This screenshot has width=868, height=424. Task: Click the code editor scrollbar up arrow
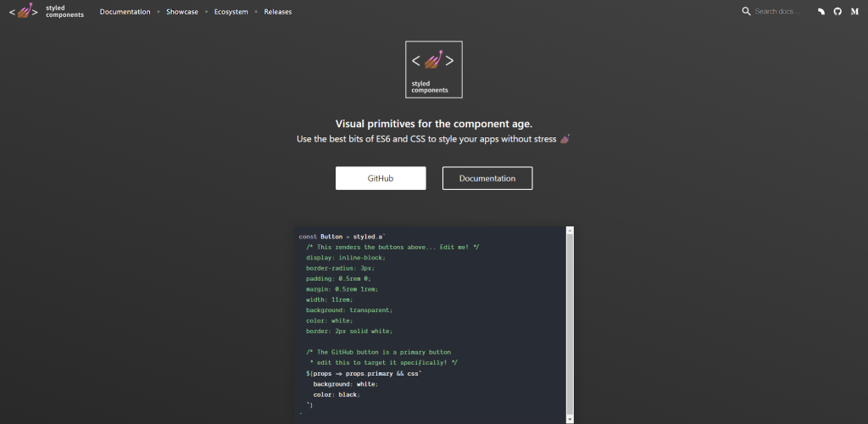(570, 231)
